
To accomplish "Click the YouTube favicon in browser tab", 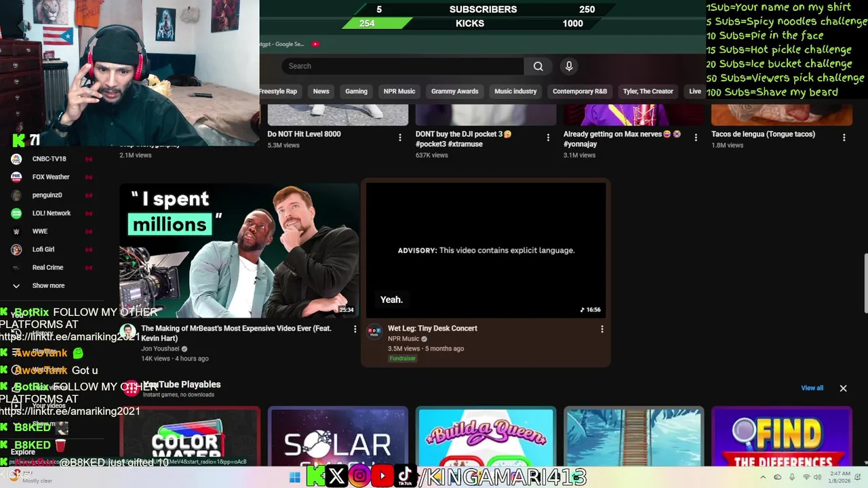I will pyautogui.click(x=315, y=44).
